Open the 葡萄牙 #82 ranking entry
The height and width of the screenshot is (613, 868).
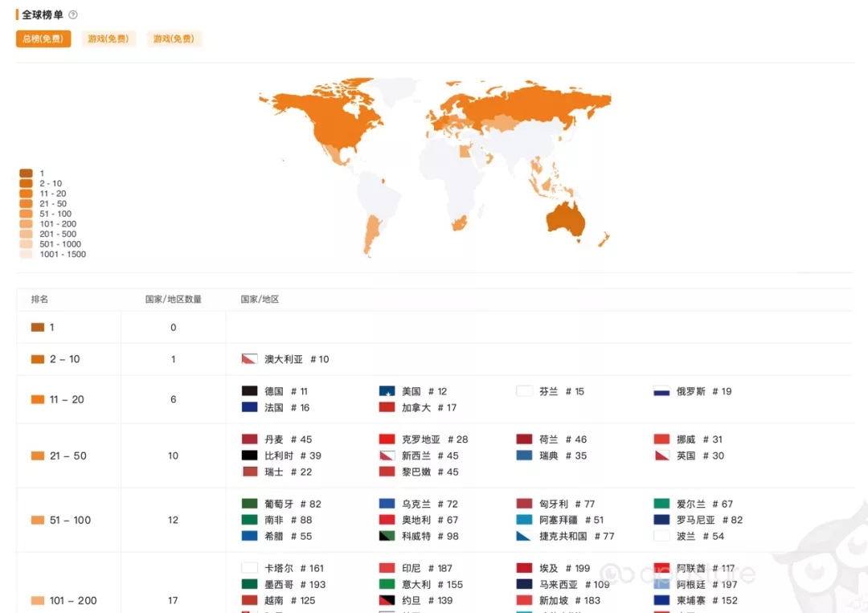[279, 504]
